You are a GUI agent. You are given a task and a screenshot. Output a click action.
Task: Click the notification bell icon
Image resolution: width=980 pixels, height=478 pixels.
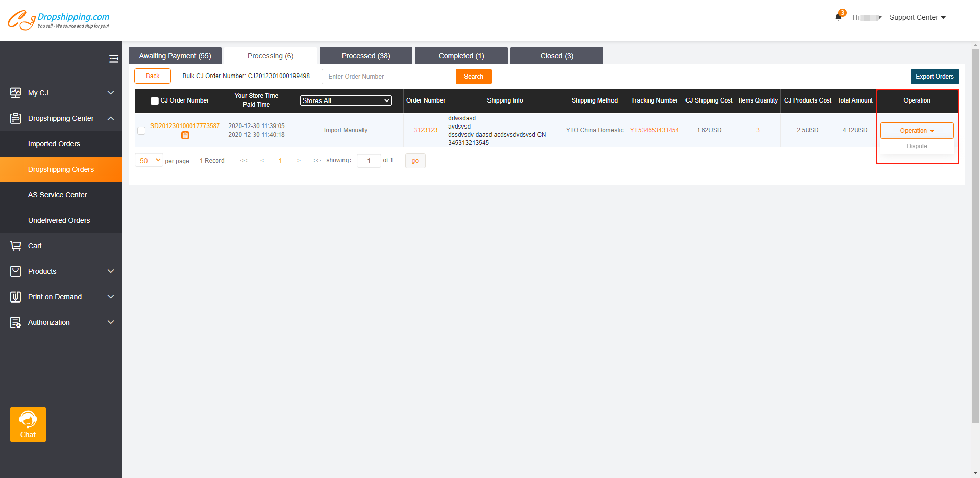pos(838,17)
